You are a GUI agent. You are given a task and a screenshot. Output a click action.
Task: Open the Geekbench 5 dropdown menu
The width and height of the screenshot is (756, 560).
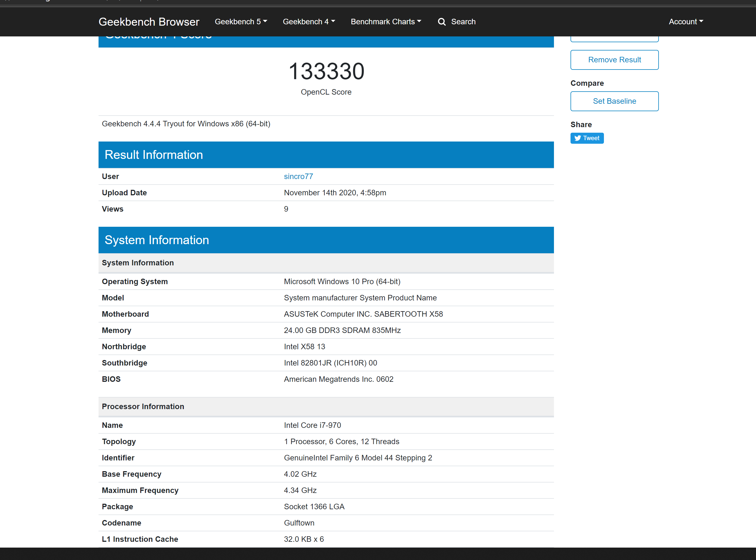(x=241, y=22)
